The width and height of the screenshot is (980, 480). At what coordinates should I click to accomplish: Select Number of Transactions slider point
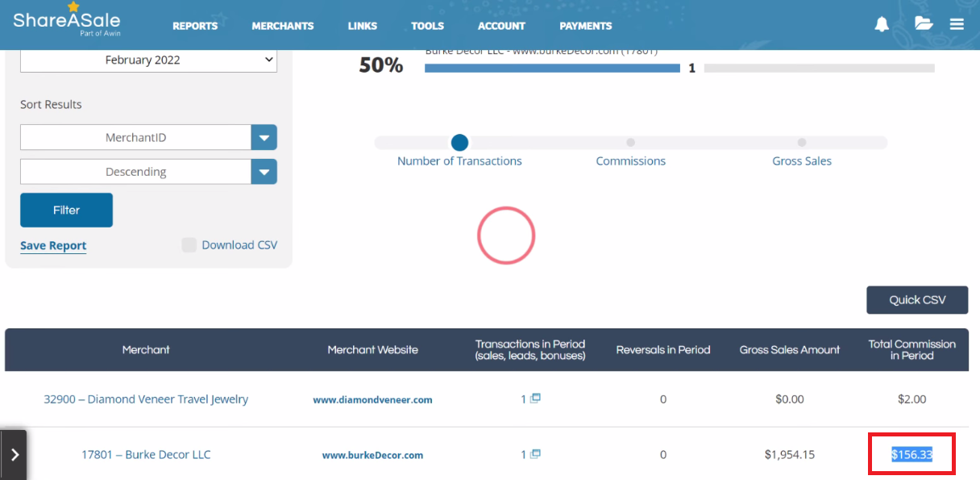[459, 143]
